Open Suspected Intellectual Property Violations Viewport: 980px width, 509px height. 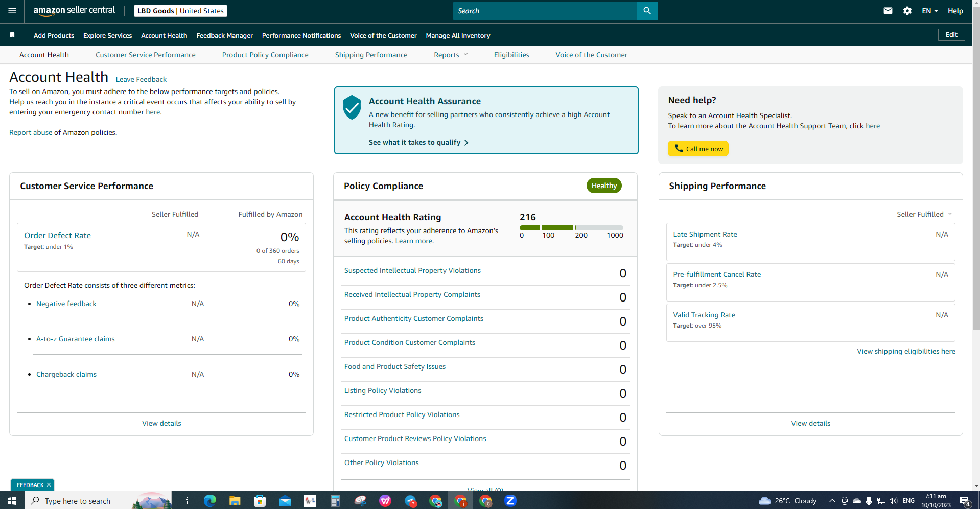(412, 270)
